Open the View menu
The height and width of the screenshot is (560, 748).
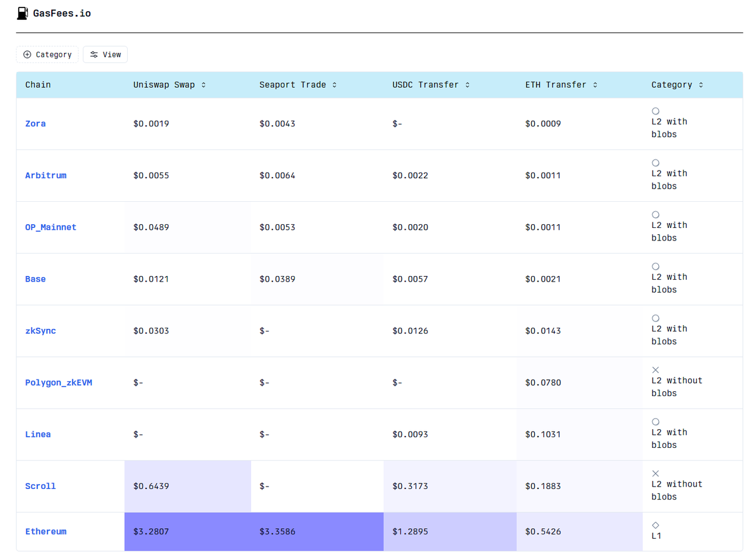(x=105, y=54)
